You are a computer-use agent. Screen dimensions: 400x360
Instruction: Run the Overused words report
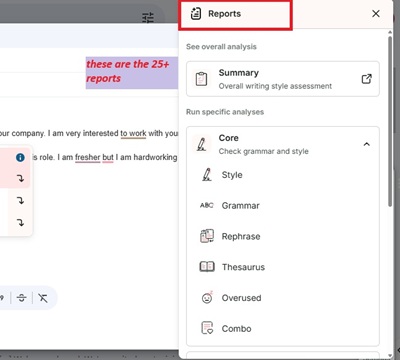tap(283, 298)
